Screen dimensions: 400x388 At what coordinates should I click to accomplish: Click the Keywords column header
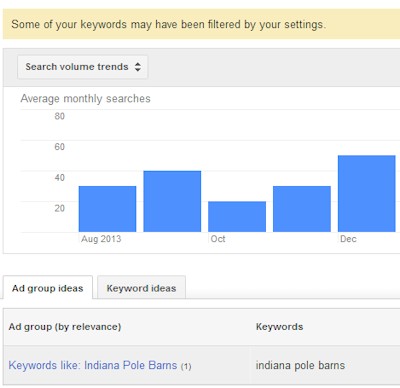(279, 327)
